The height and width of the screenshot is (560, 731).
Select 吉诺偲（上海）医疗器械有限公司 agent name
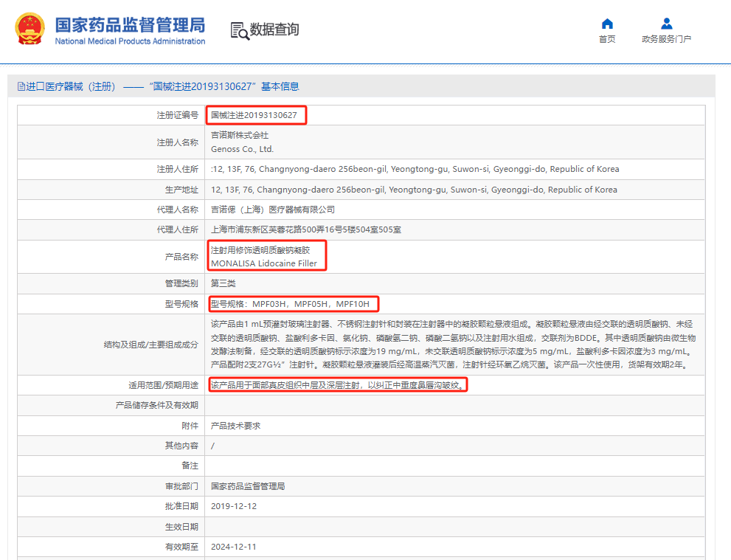pyautogui.click(x=273, y=210)
